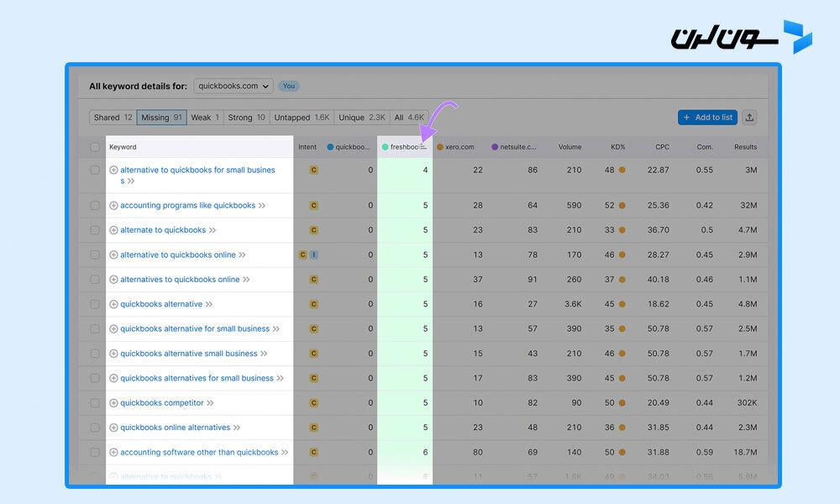Click the plus icon for 'accounting programs like quickbooks'
Image resolution: width=840 pixels, height=504 pixels.
pyautogui.click(x=113, y=206)
